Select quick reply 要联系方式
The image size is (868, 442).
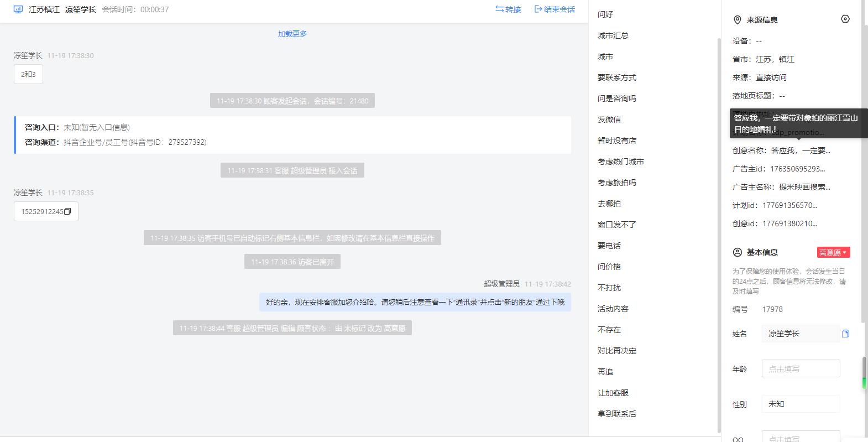point(617,77)
